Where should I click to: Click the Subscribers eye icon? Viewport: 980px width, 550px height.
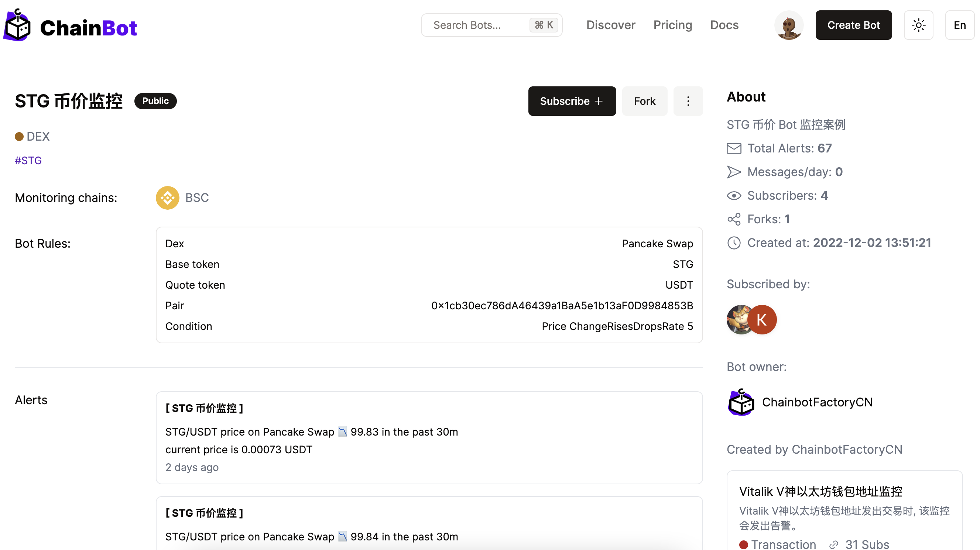click(x=734, y=196)
